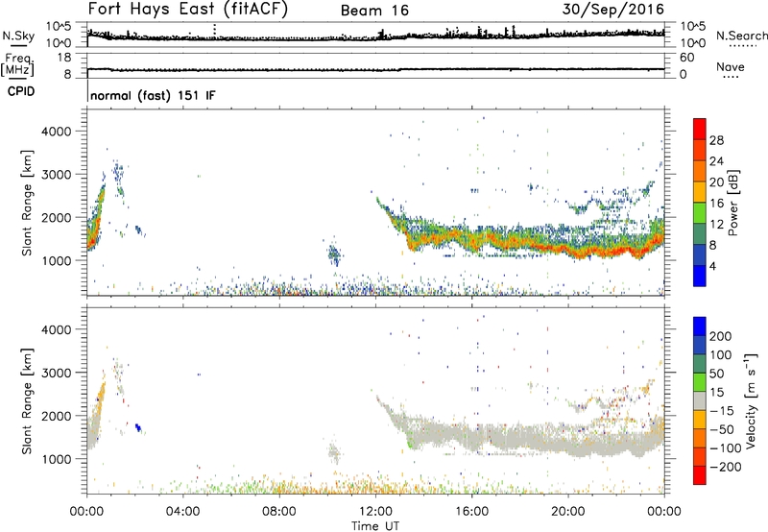Click the date '30/Sep/2016'
This screenshot has height=532, width=768.
[x=612, y=10]
